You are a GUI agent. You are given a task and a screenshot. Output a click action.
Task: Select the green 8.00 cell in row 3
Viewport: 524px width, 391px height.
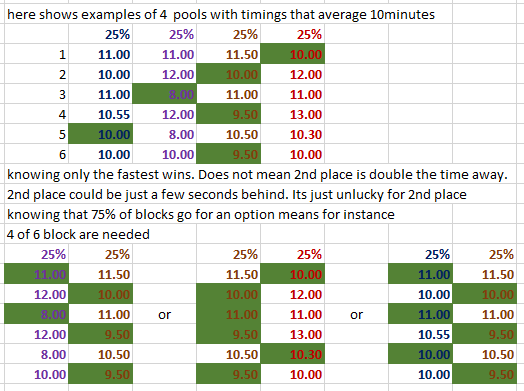pos(164,94)
